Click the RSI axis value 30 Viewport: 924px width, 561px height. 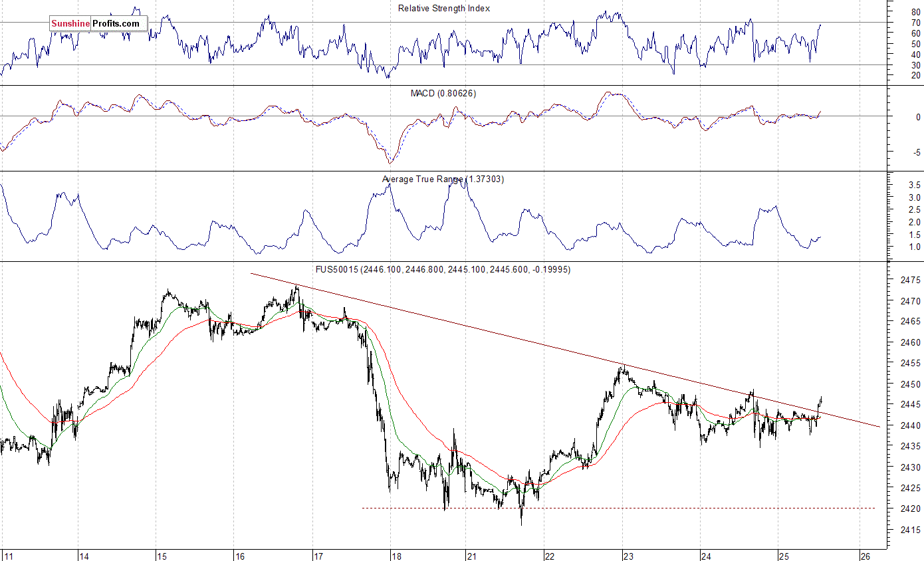pyautogui.click(x=915, y=64)
